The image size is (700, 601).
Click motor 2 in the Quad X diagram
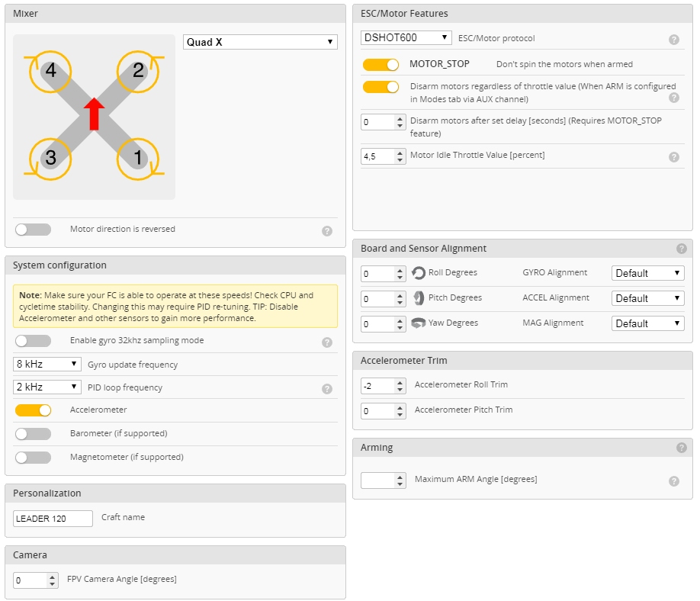pyautogui.click(x=138, y=70)
